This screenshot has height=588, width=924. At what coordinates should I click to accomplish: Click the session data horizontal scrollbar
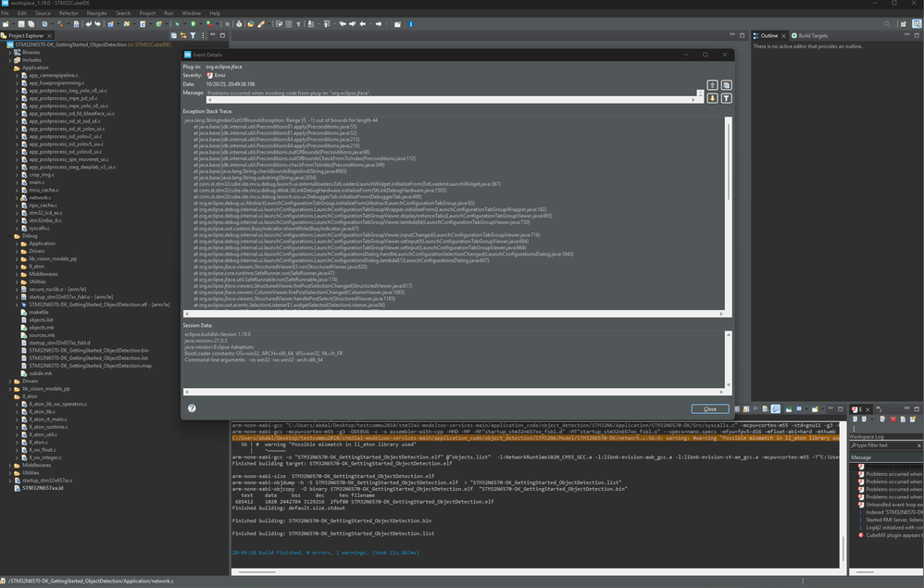454,392
